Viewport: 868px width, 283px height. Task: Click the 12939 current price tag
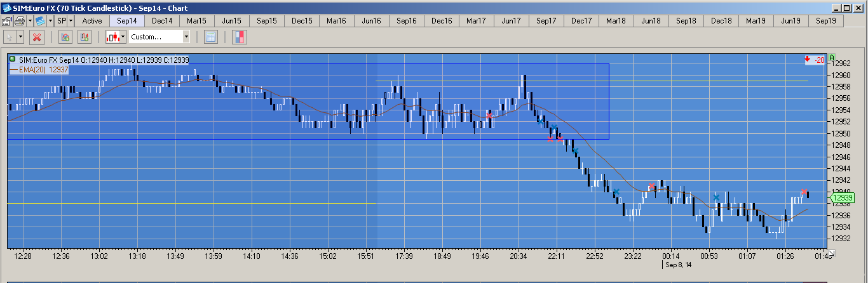click(841, 199)
